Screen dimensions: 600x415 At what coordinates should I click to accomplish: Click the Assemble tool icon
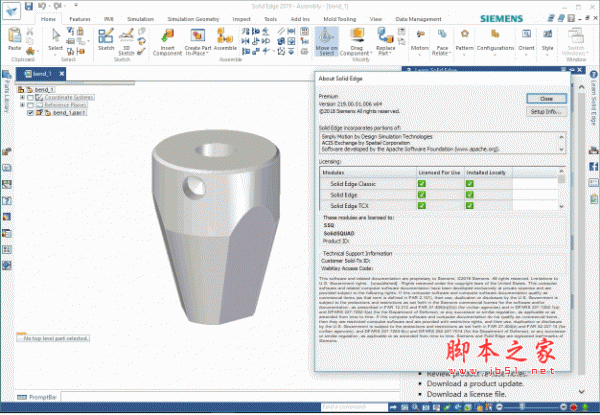[225, 35]
